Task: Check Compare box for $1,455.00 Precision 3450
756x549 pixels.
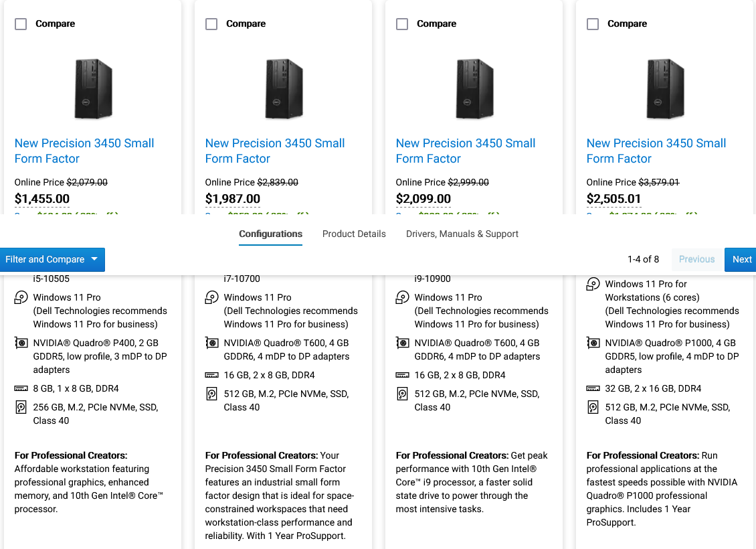Action: (21, 23)
